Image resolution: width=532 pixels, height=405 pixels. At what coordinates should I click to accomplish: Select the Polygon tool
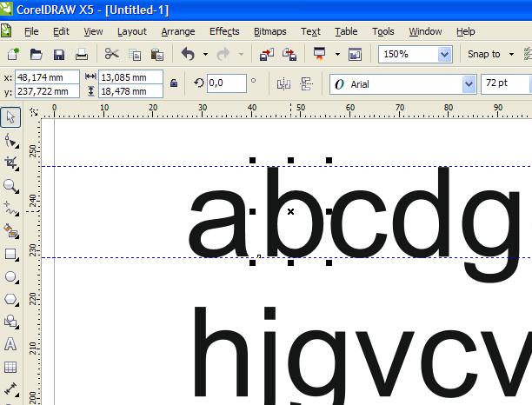point(10,300)
